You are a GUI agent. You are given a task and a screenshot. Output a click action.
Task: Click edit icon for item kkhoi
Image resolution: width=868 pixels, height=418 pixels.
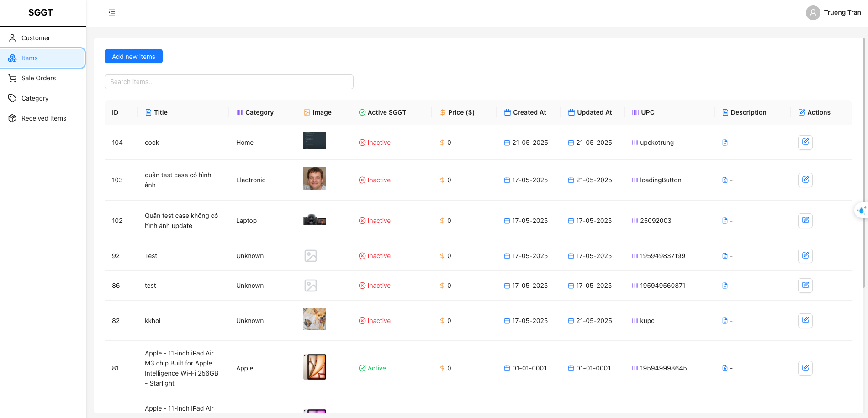click(805, 320)
